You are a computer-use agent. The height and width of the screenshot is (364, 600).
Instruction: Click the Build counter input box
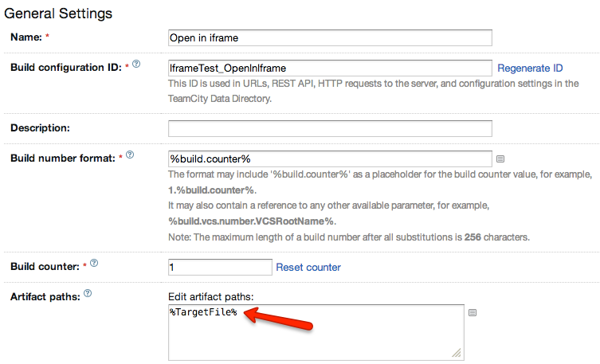click(220, 267)
